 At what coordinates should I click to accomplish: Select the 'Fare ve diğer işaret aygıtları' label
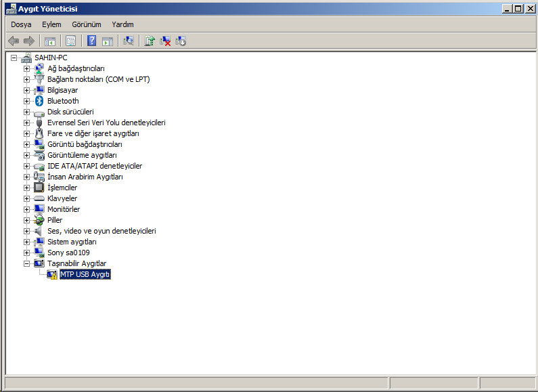pyautogui.click(x=93, y=133)
